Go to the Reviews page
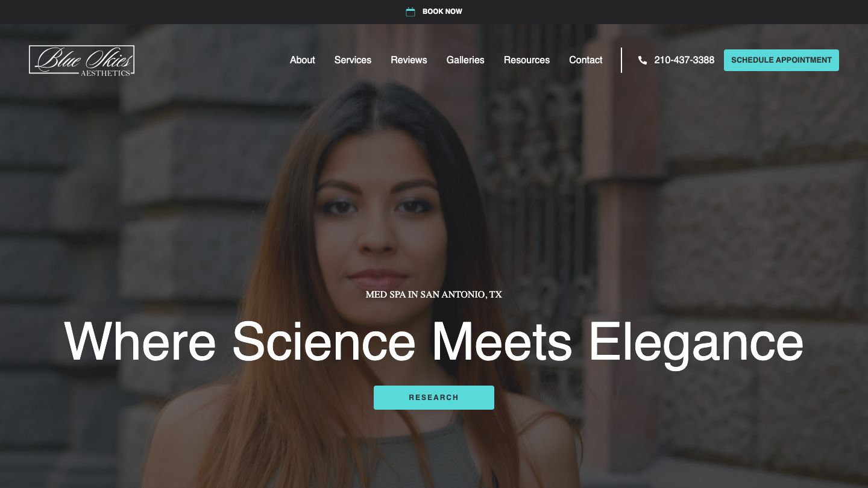The image size is (868, 488). pyautogui.click(x=409, y=60)
